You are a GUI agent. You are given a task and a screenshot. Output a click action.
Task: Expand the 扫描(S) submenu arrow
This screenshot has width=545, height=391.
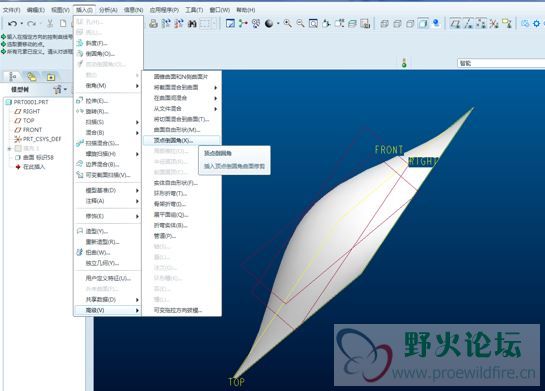point(137,122)
